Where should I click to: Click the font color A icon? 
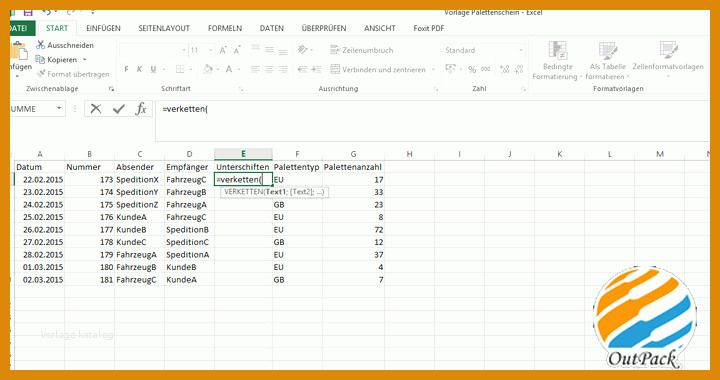coord(228,69)
